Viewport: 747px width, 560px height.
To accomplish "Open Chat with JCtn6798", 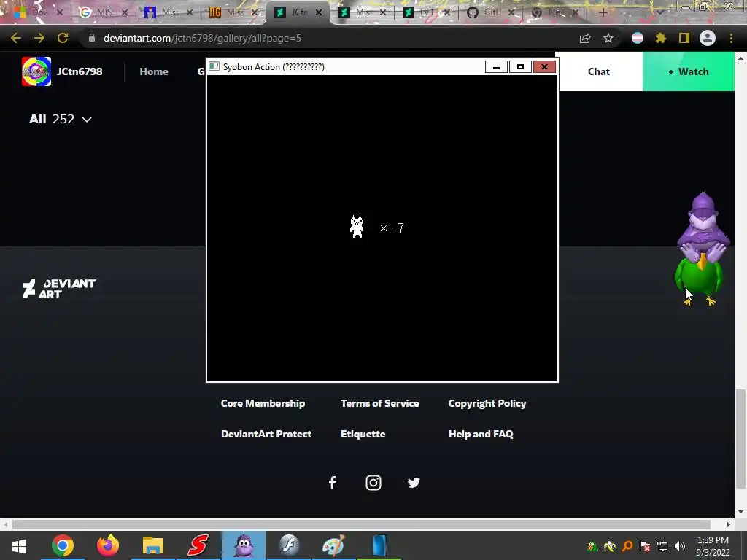I will click(x=599, y=71).
